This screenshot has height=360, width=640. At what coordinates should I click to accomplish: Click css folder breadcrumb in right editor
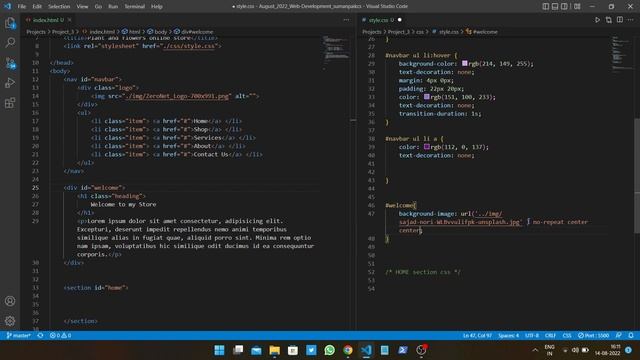(420, 31)
